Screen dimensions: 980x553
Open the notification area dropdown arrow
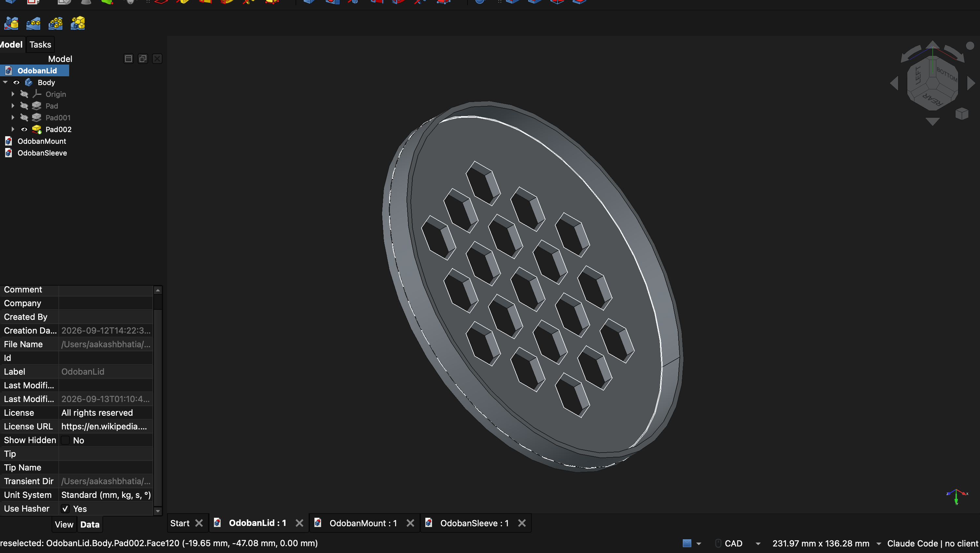(x=698, y=544)
